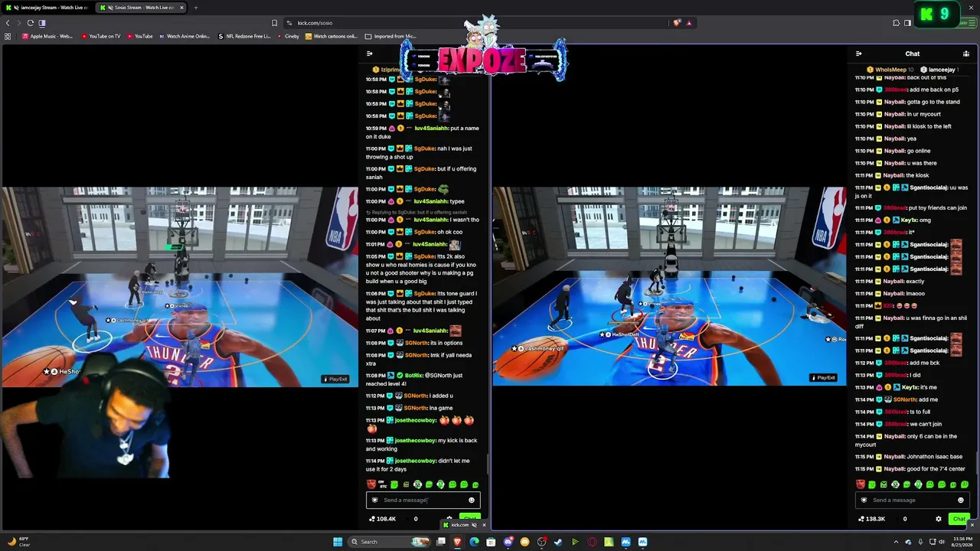This screenshot has height=551, width=980.
Task: Reload the current page
Action: tap(30, 23)
